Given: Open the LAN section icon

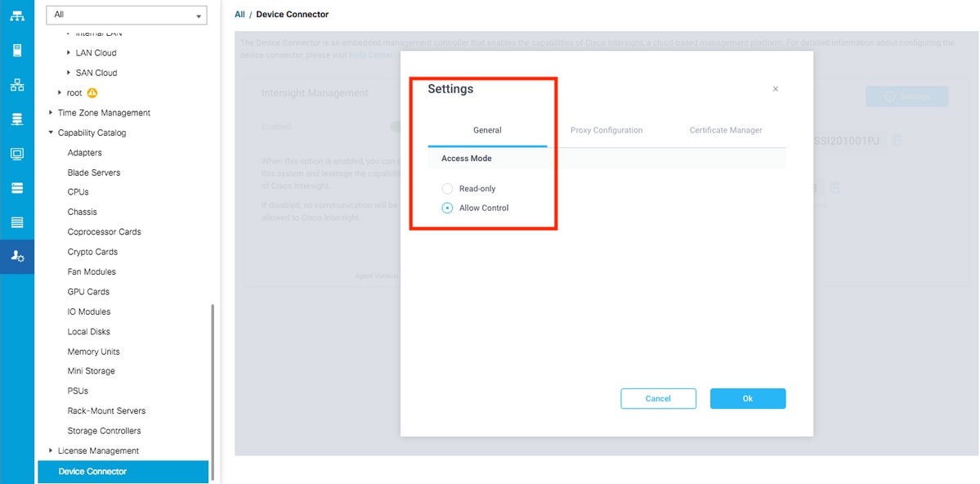Looking at the screenshot, I should point(17,85).
